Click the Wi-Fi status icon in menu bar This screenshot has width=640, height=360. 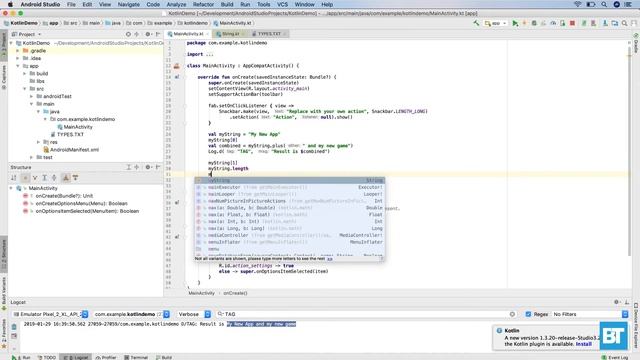(x=578, y=4)
